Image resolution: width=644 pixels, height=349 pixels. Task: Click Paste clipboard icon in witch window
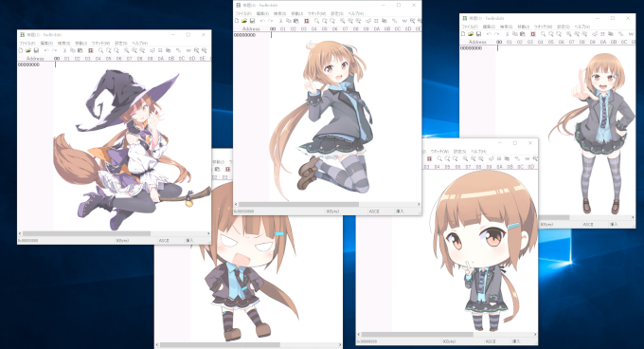[x=80, y=50]
